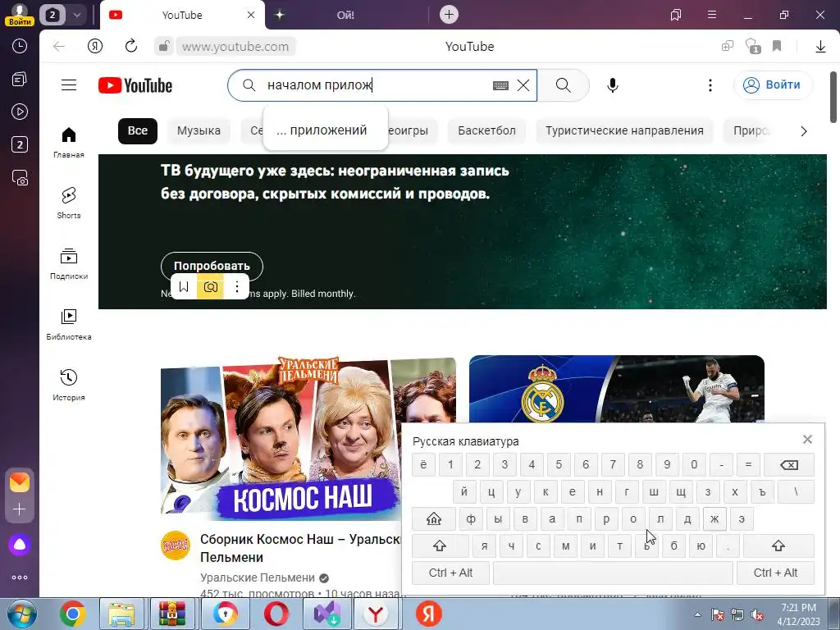This screenshot has height=630, width=840.
Task: Open Alice assistant purple icon
Action: point(20,545)
